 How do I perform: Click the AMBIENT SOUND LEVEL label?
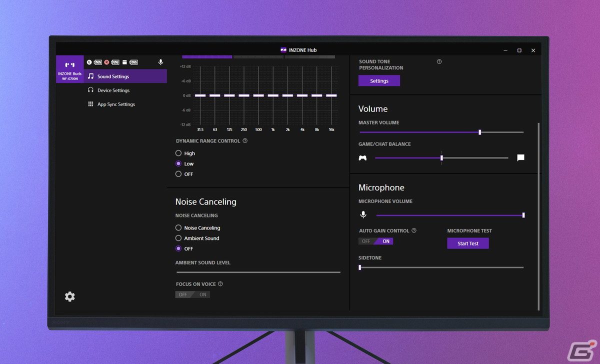(203, 263)
